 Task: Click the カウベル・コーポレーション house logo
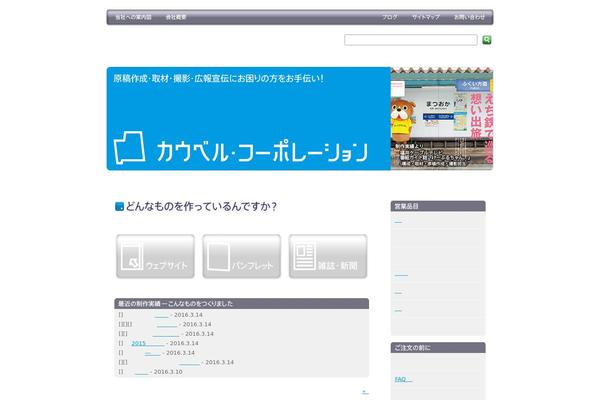129,148
